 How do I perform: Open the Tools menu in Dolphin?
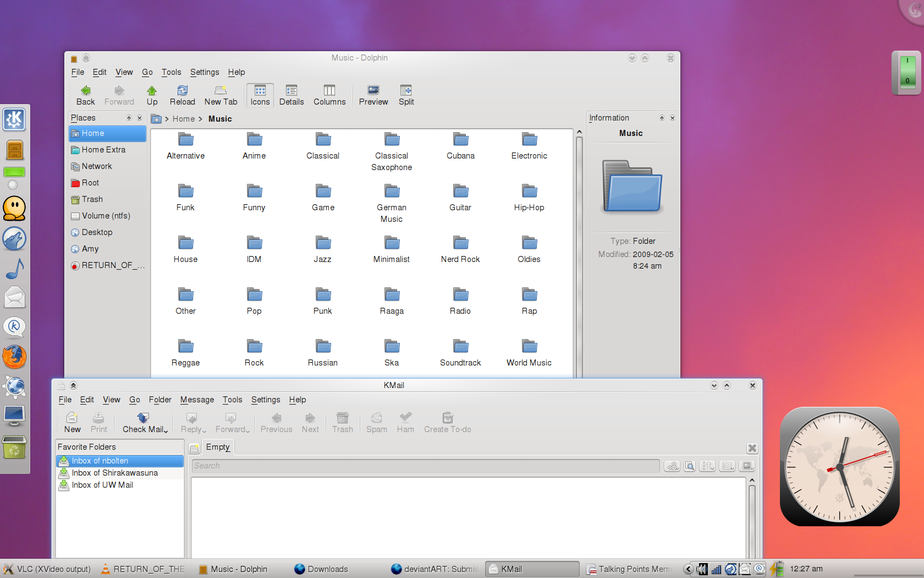point(171,72)
